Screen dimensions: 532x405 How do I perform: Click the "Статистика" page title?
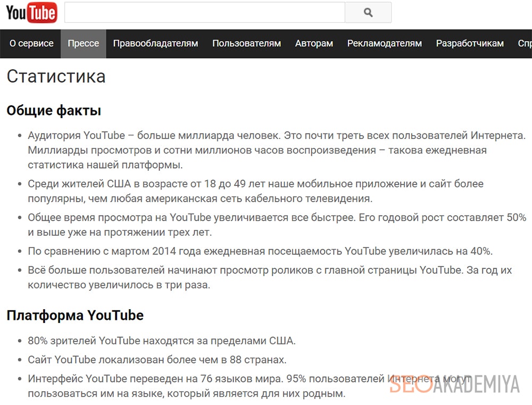(x=56, y=76)
